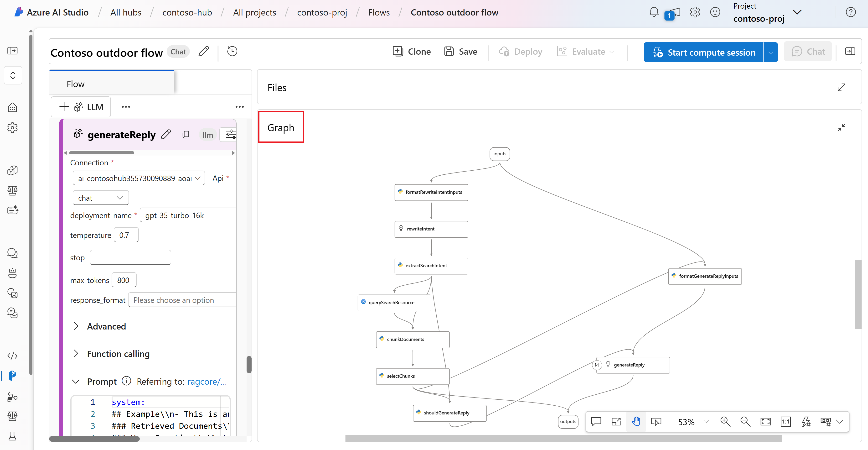868x450 pixels.
Task: Open the graph zoom percentage dropdown
Action: click(706, 421)
